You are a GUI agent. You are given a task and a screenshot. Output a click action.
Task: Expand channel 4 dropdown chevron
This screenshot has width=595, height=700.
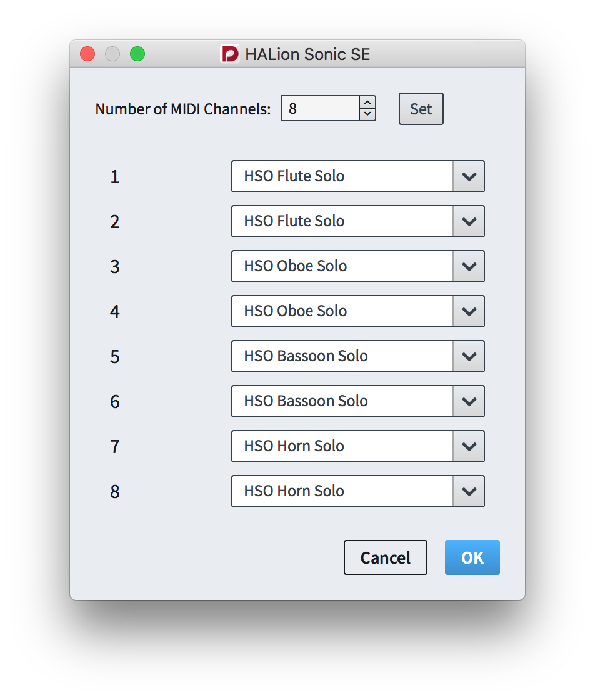(x=469, y=311)
